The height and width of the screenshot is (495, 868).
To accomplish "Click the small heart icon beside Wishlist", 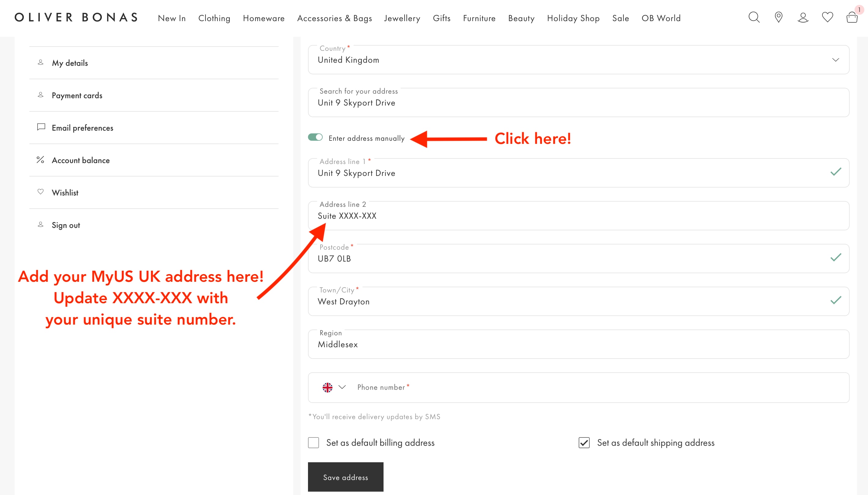I will tap(40, 192).
